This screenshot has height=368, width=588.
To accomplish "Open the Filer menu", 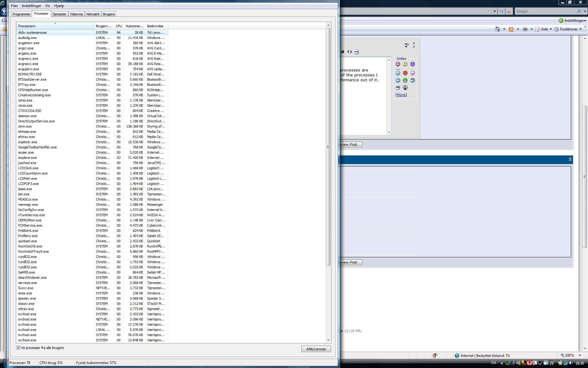I will click(x=14, y=6).
